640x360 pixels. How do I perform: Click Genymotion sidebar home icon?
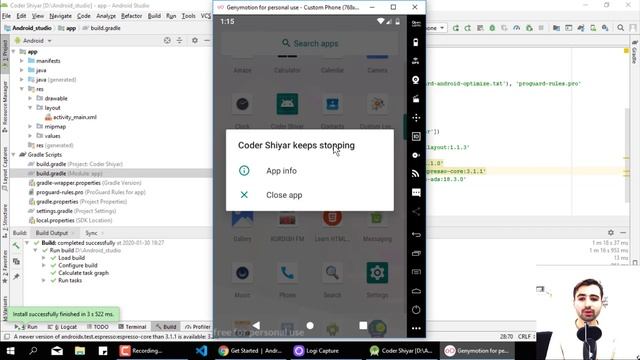[416, 291]
